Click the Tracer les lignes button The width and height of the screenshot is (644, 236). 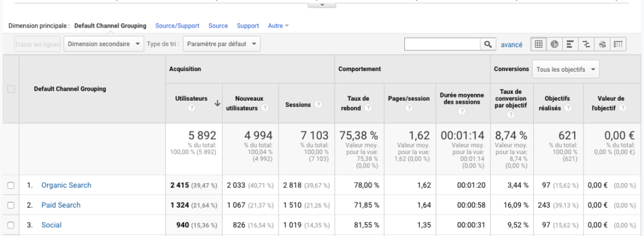(x=38, y=44)
